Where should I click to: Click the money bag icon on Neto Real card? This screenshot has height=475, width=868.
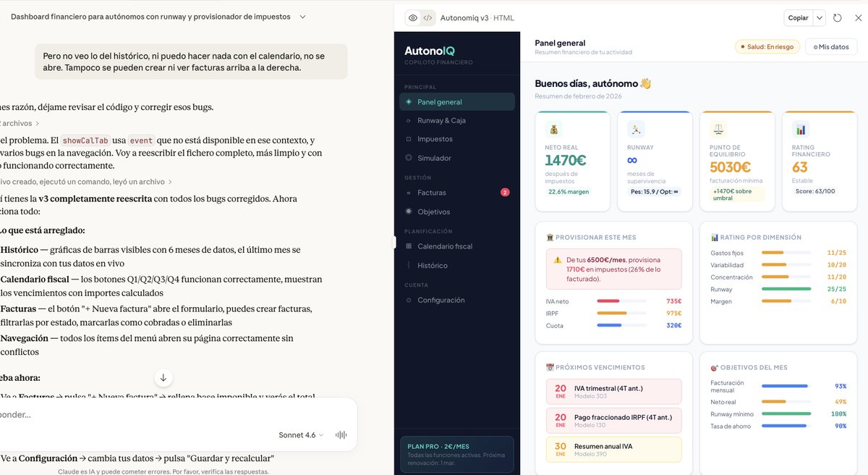pos(553,130)
